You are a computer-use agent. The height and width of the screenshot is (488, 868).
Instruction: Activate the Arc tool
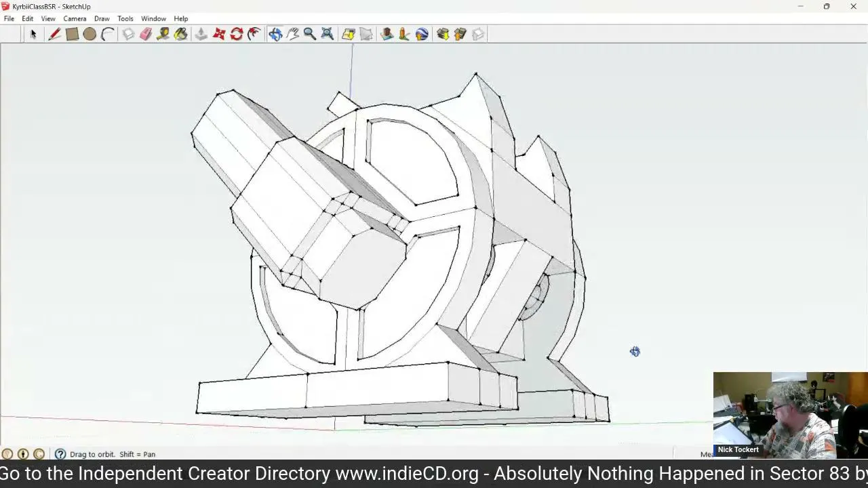(x=107, y=34)
